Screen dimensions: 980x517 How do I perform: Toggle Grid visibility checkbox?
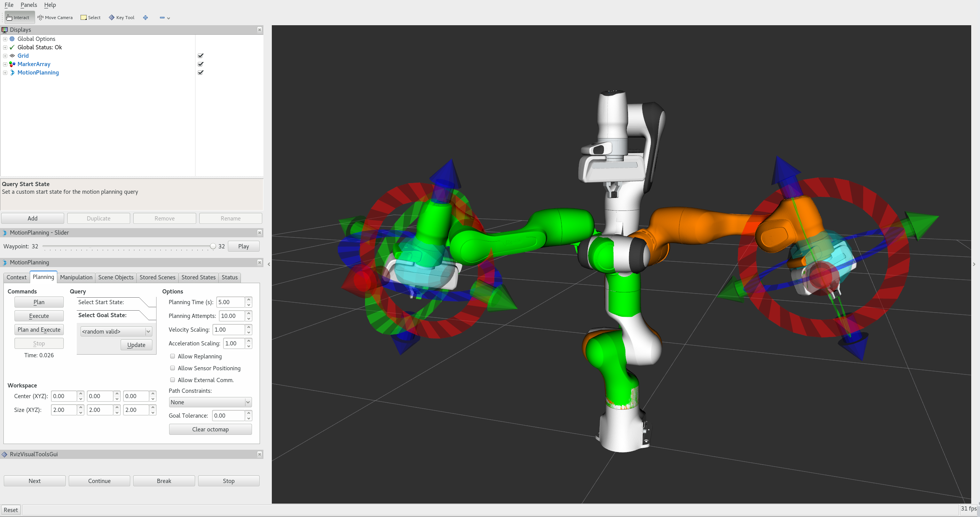tap(200, 55)
